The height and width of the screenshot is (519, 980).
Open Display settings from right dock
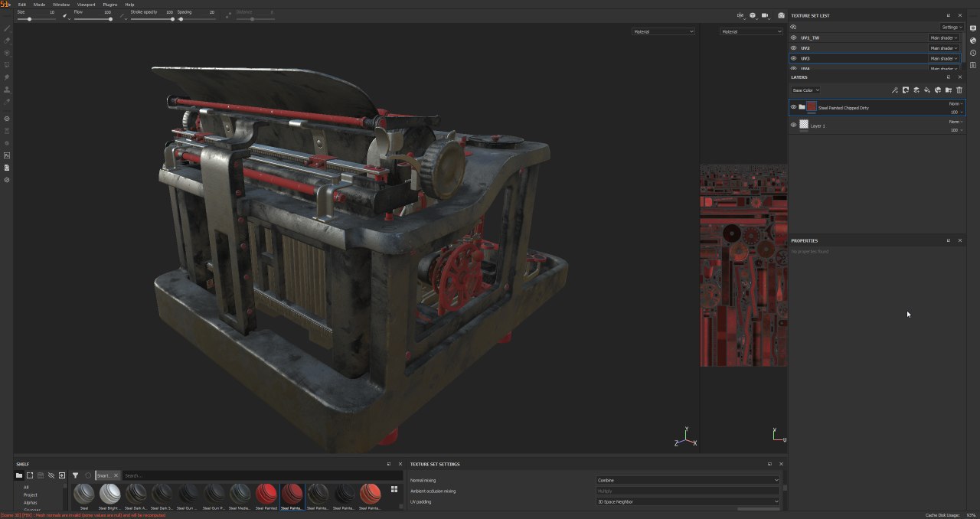click(973, 28)
